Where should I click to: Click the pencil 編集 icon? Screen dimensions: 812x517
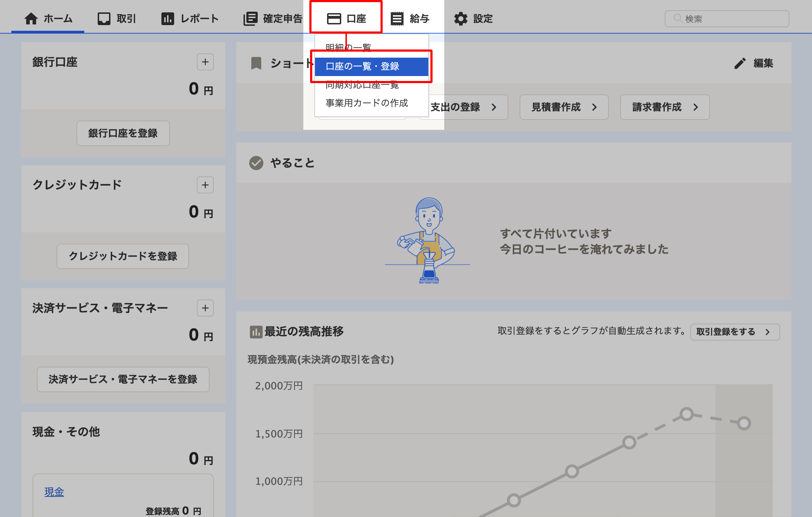coord(740,63)
